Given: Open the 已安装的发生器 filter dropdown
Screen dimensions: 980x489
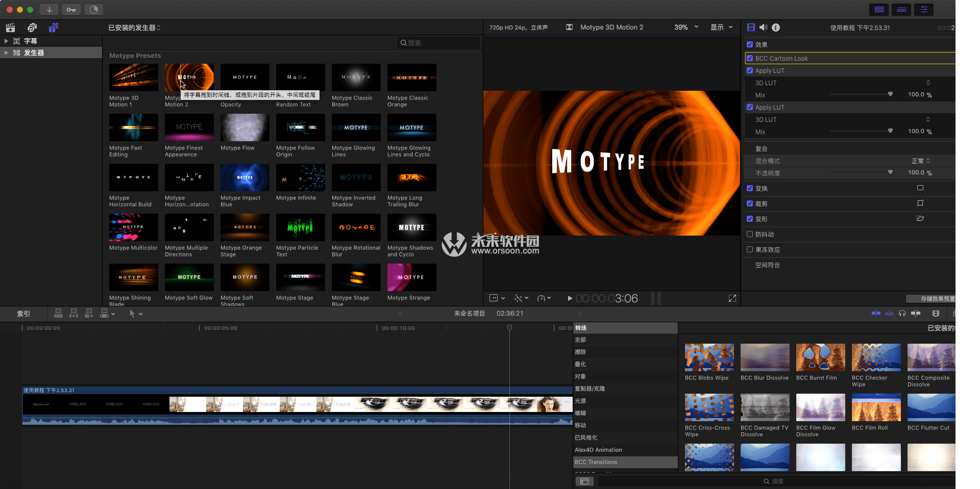Looking at the screenshot, I should coord(134,28).
